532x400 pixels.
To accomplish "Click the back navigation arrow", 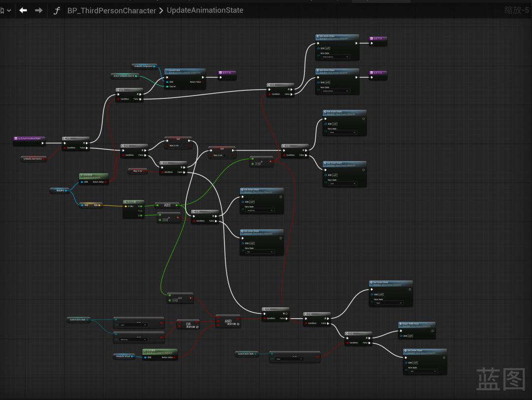I will (23, 10).
